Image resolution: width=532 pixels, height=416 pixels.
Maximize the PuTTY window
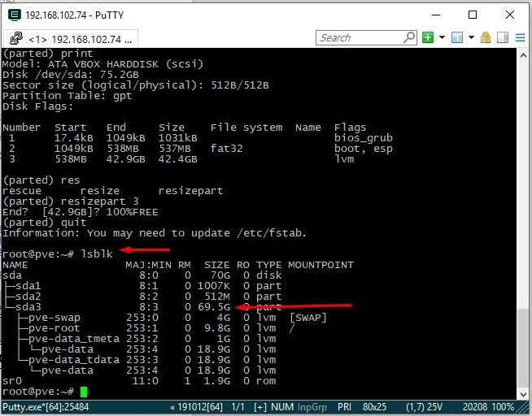click(473, 15)
